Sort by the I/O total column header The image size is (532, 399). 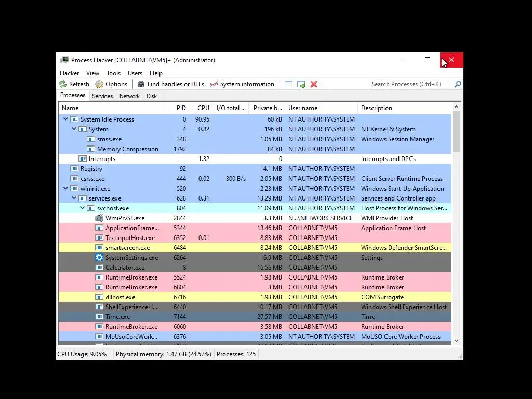[231, 108]
